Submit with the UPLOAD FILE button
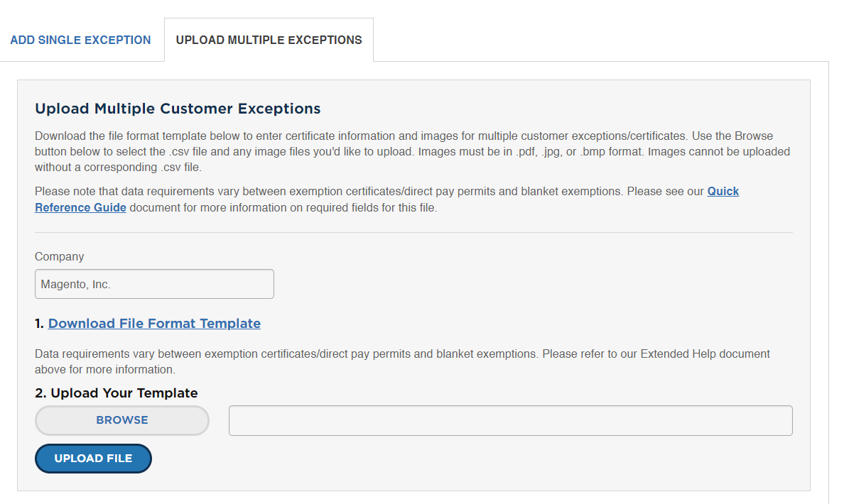This screenshot has width=844, height=504. tap(93, 459)
